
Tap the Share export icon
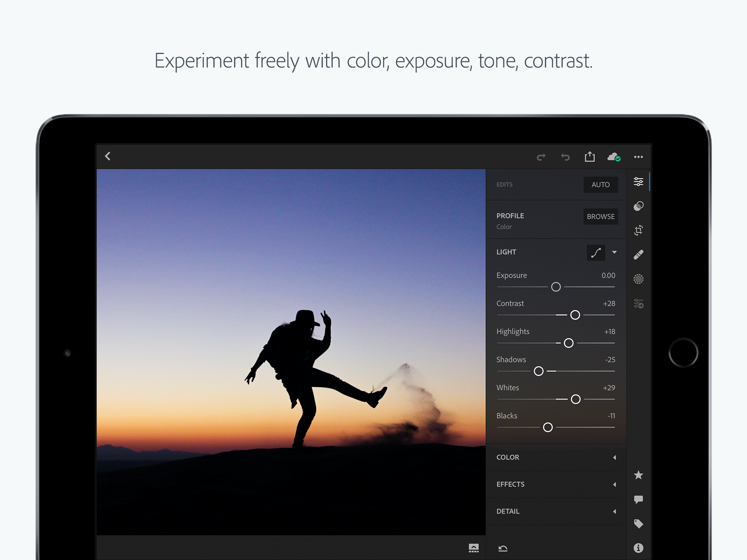pos(590,157)
